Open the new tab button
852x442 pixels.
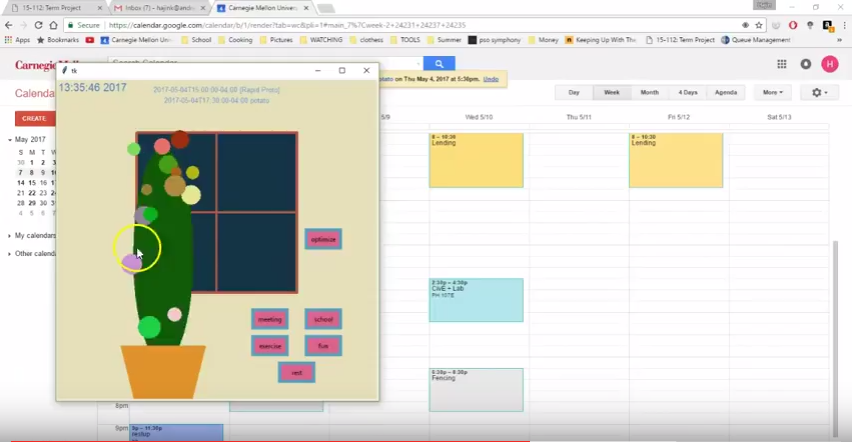[x=325, y=8]
